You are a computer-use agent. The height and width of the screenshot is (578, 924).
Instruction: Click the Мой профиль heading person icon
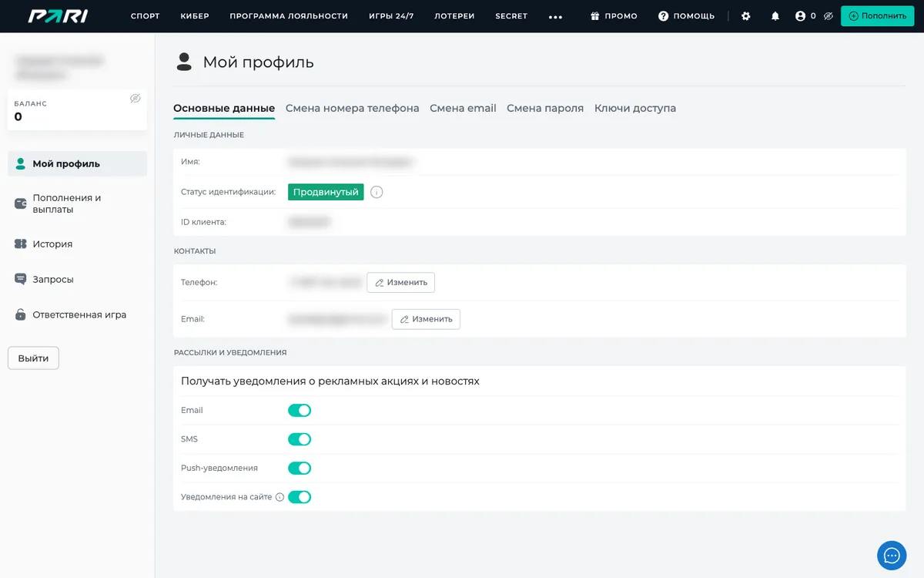(x=184, y=62)
